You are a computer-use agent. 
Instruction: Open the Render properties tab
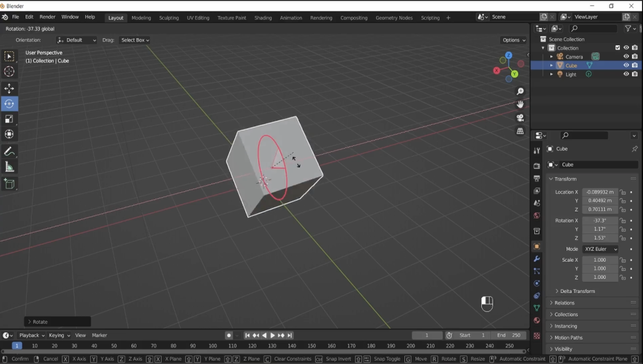(537, 166)
